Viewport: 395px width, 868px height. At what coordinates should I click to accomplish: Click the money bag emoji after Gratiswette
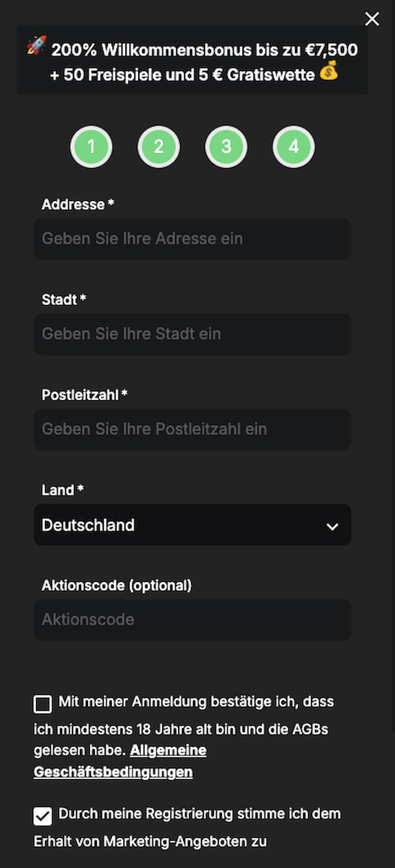tap(328, 73)
